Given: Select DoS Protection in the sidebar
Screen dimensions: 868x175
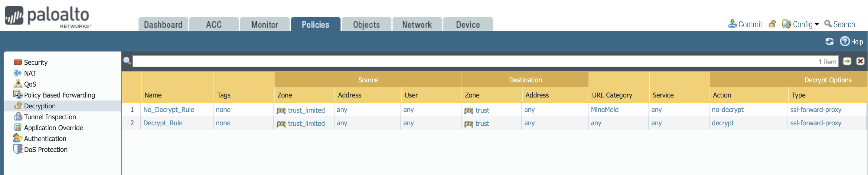Looking at the screenshot, I should [x=45, y=150].
